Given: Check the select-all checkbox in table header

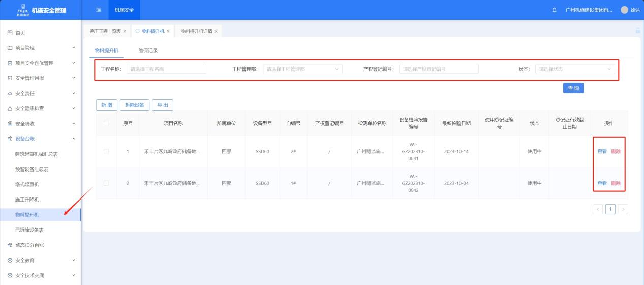Looking at the screenshot, I should click(106, 123).
